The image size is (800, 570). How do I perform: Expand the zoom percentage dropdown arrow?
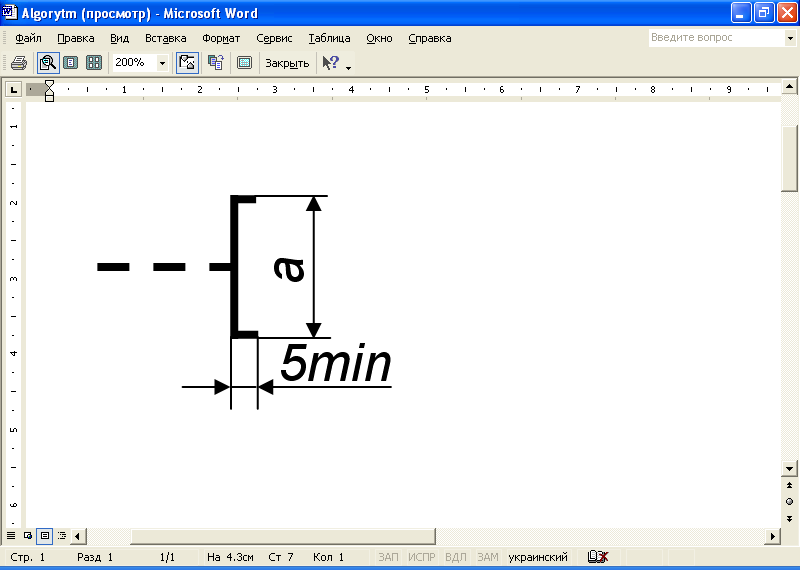tap(162, 63)
